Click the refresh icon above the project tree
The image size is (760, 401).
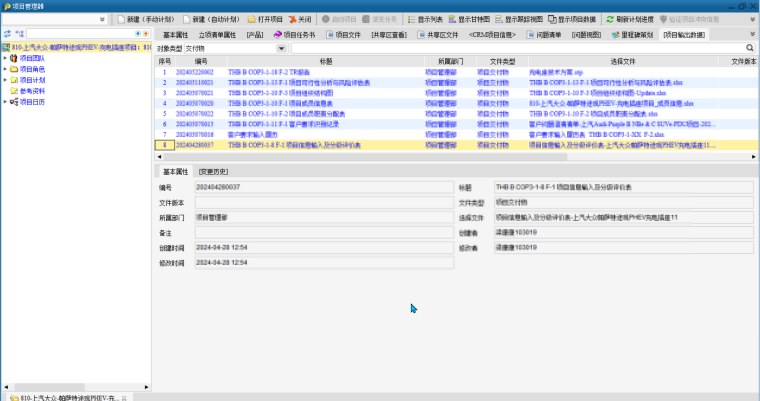(x=7, y=34)
